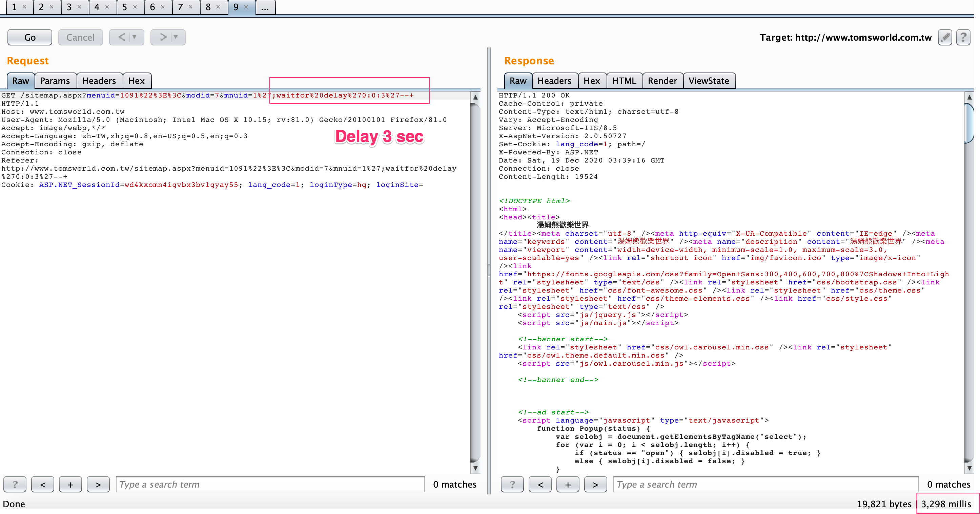This screenshot has width=980, height=514.
Task: Open the Response ViewState tab
Action: tap(709, 81)
